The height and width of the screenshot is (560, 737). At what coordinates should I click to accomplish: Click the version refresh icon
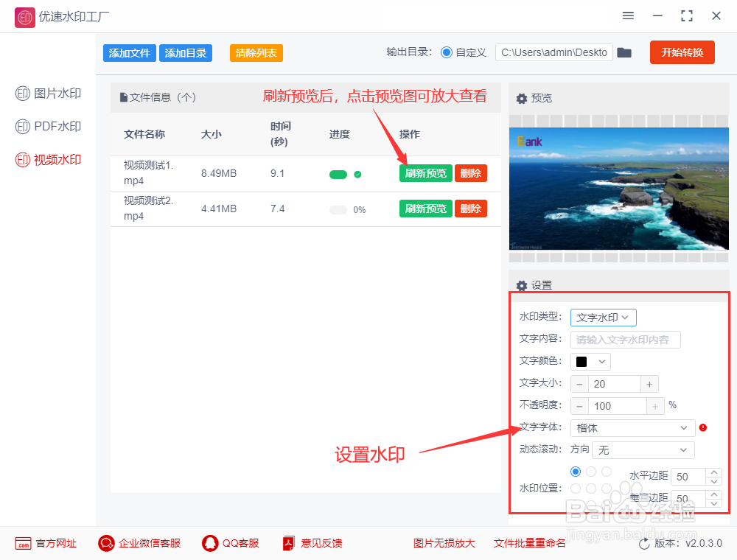644,544
